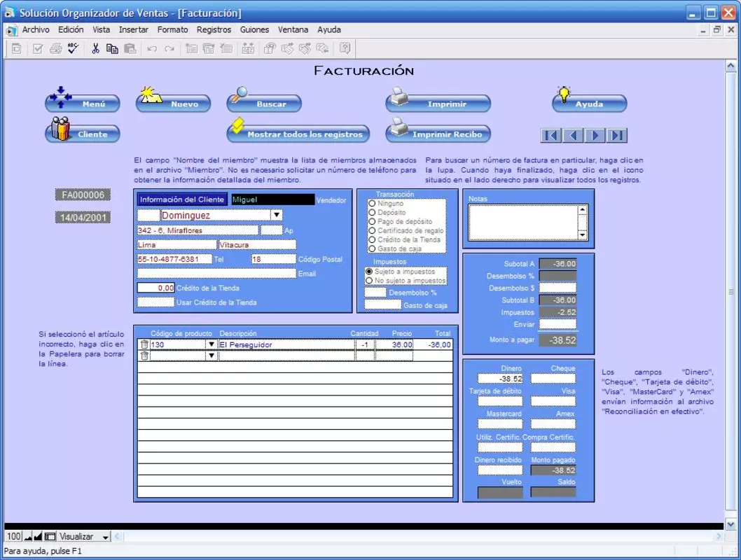This screenshot has height=560, width=741.
Task: Open the Registros menu
Action: coord(214,29)
